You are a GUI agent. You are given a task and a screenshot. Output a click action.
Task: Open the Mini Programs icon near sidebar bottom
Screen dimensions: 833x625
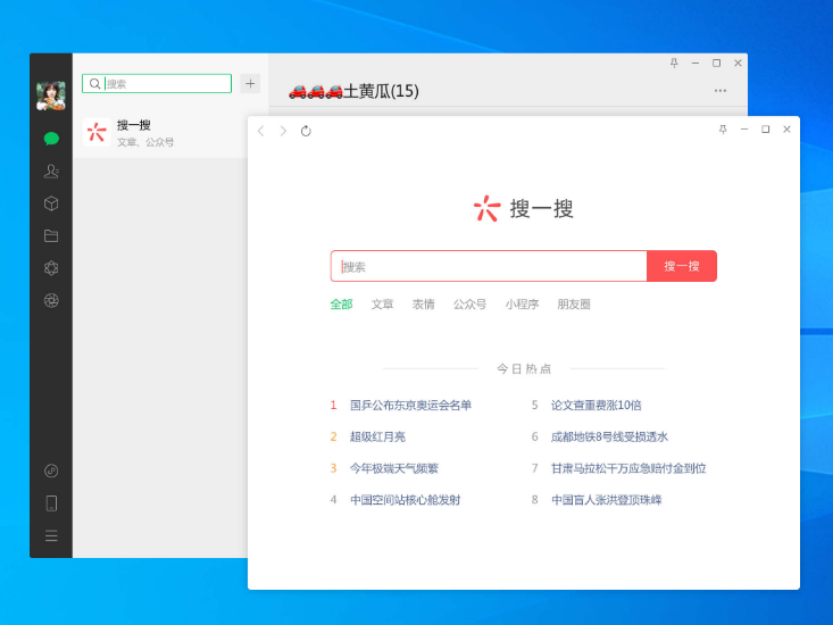tap(51, 471)
